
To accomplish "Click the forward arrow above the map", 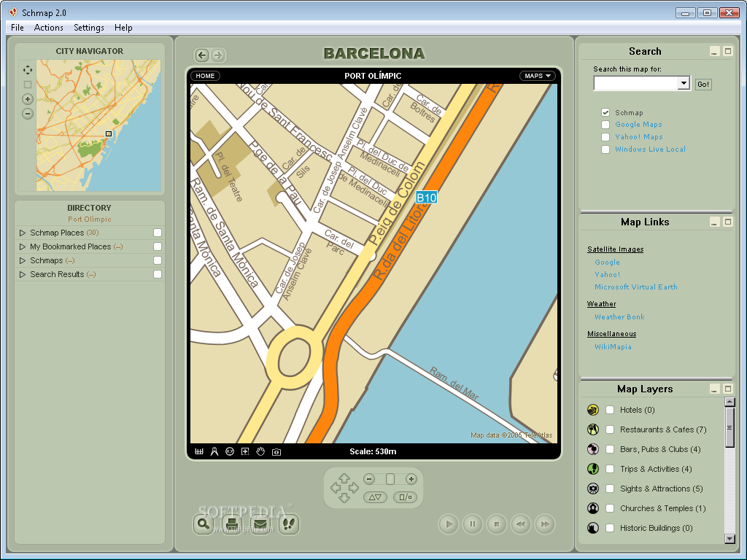I will [217, 55].
